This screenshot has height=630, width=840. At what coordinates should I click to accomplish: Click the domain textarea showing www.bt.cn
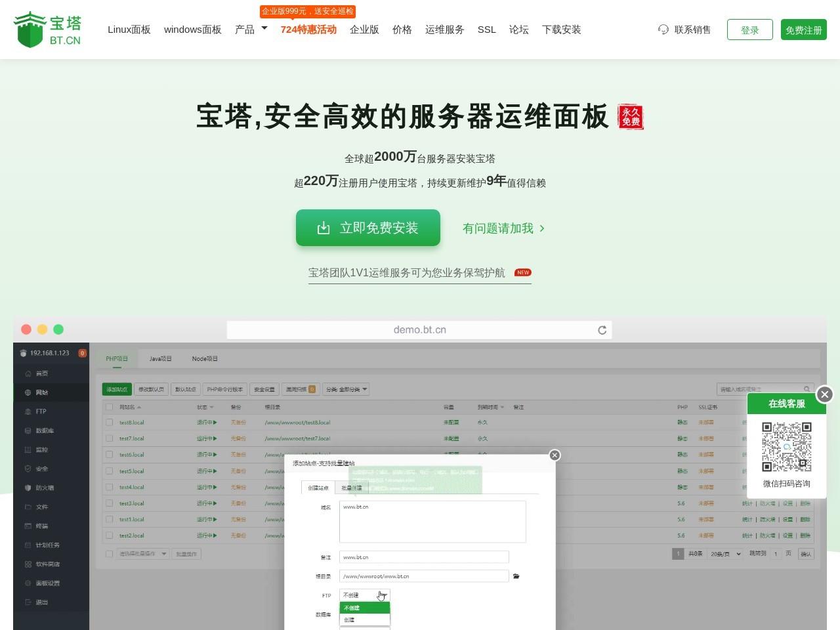click(x=432, y=522)
